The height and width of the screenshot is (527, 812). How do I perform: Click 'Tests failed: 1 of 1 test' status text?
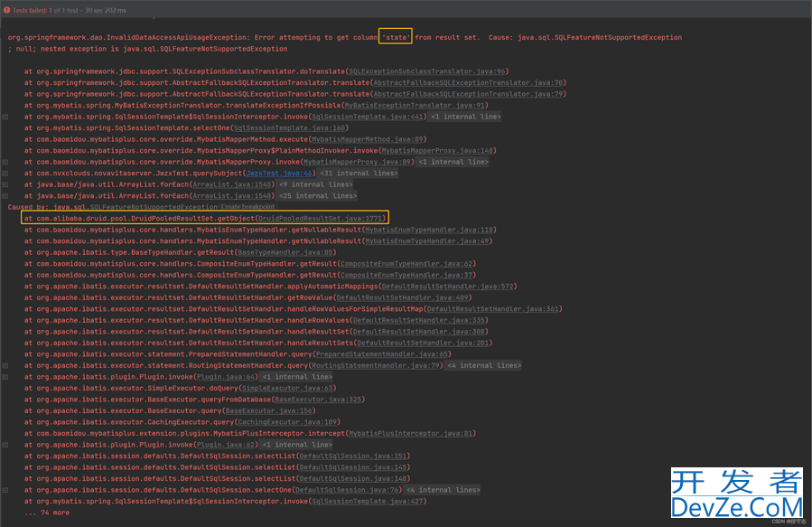coord(45,10)
